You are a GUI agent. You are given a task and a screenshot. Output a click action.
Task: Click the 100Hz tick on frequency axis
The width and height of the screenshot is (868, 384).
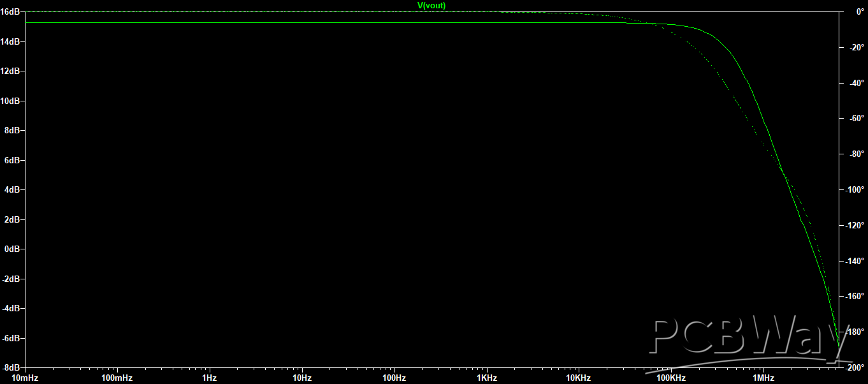coord(394,378)
